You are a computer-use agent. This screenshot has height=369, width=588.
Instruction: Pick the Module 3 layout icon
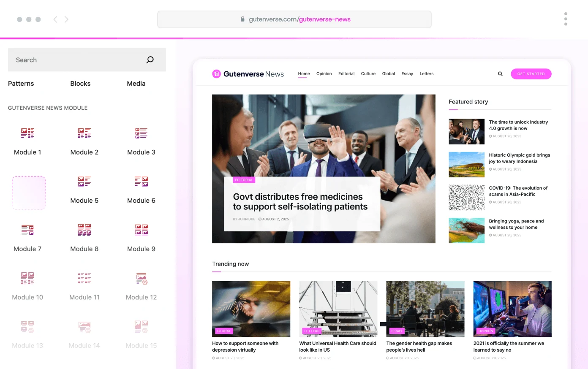point(141,133)
